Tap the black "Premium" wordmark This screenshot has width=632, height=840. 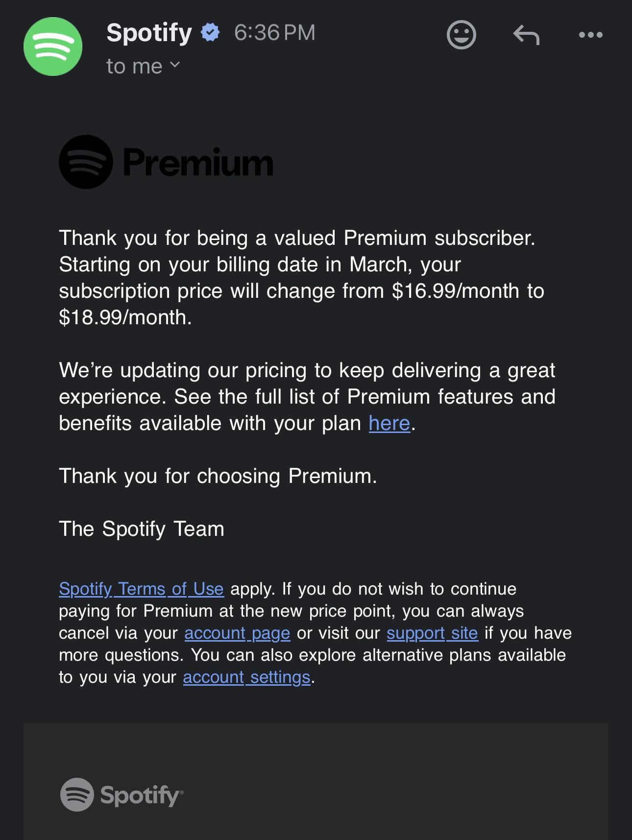pyautogui.click(x=198, y=163)
